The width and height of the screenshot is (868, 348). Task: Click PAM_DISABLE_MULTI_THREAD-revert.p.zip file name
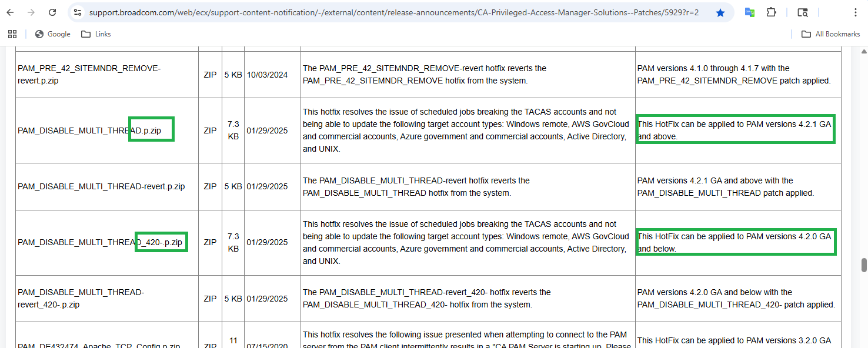[101, 186]
